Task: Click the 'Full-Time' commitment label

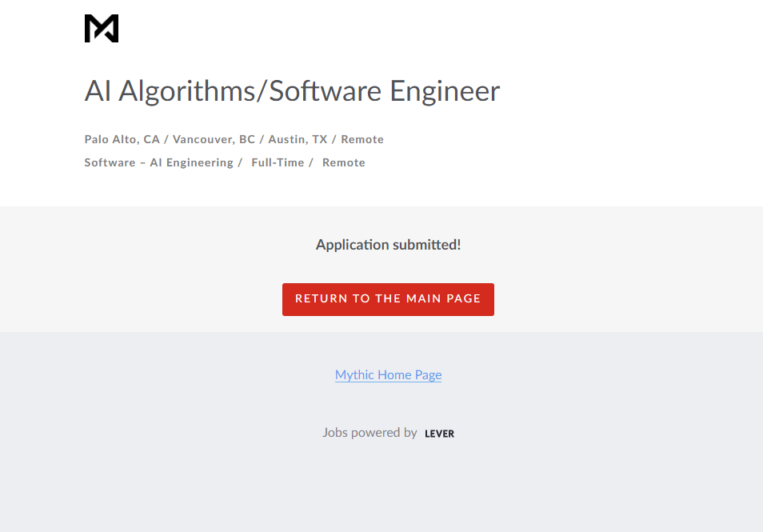Action: tap(278, 162)
